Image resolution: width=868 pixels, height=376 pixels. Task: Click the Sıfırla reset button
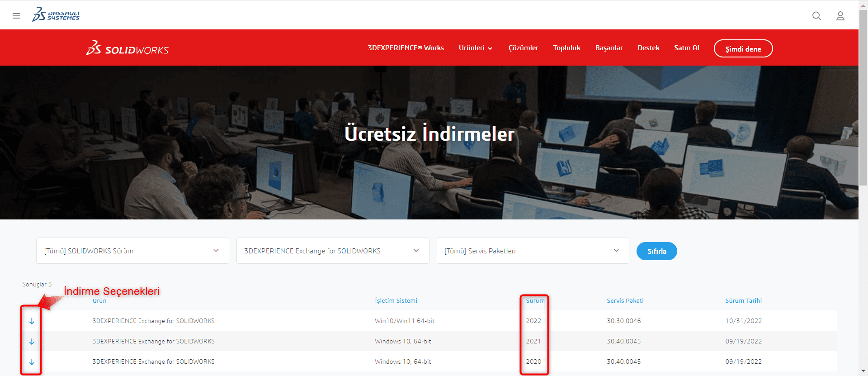(x=657, y=251)
